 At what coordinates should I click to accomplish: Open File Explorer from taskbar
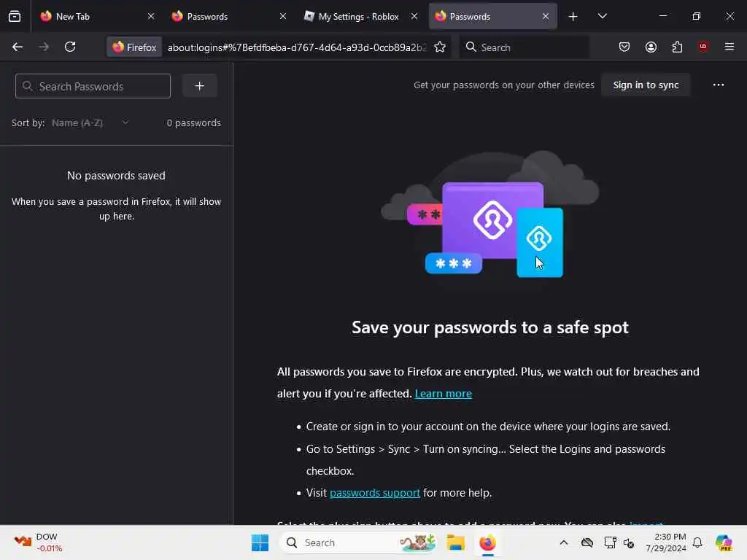(455, 542)
